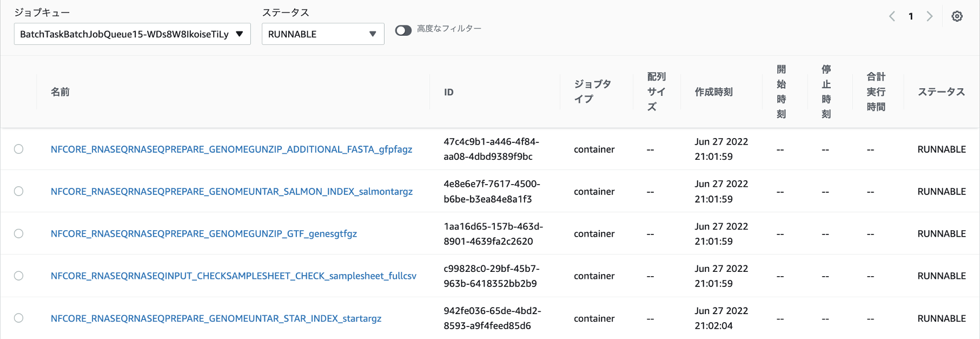Open the SAMPLESHEET_CHECK_samplesheet_fullcsv job link
The width and height of the screenshot is (980, 339).
coord(234,276)
